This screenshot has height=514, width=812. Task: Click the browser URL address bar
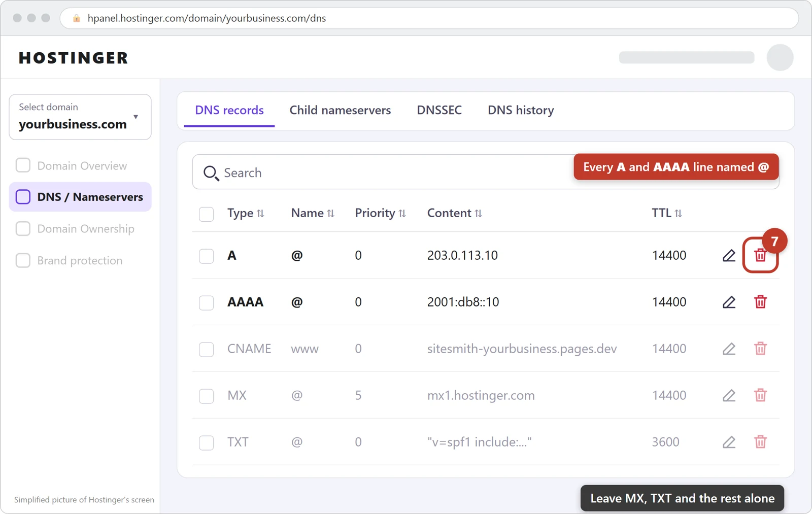[x=429, y=18]
